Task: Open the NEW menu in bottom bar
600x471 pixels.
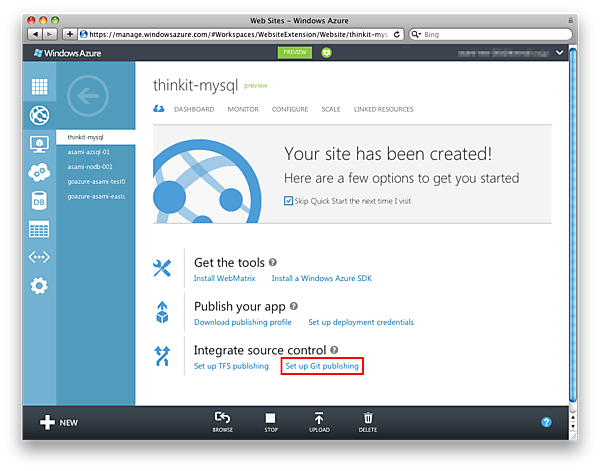Action: [x=58, y=422]
